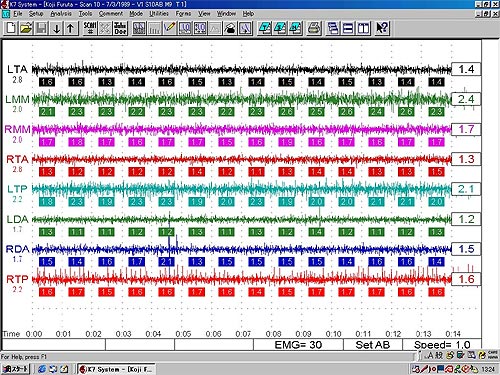Click the Speed= 1.0 status field
Image resolution: width=500 pixels, height=375 pixels.
coord(442,345)
